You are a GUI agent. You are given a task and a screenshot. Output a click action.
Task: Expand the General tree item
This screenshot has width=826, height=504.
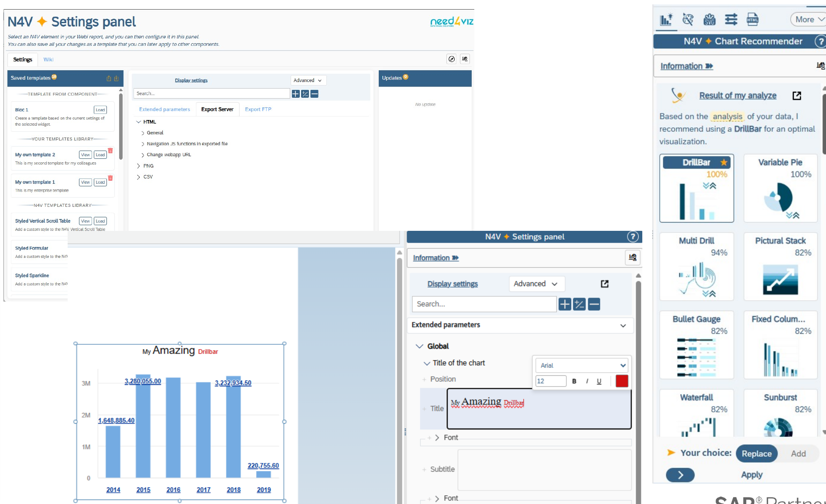[143, 133]
